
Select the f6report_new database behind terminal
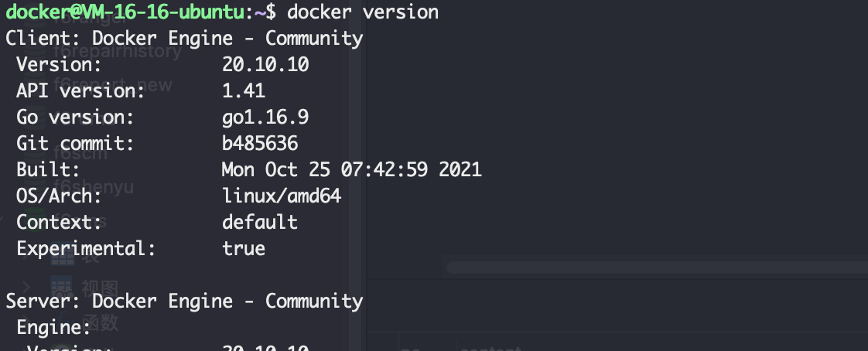click(112, 85)
